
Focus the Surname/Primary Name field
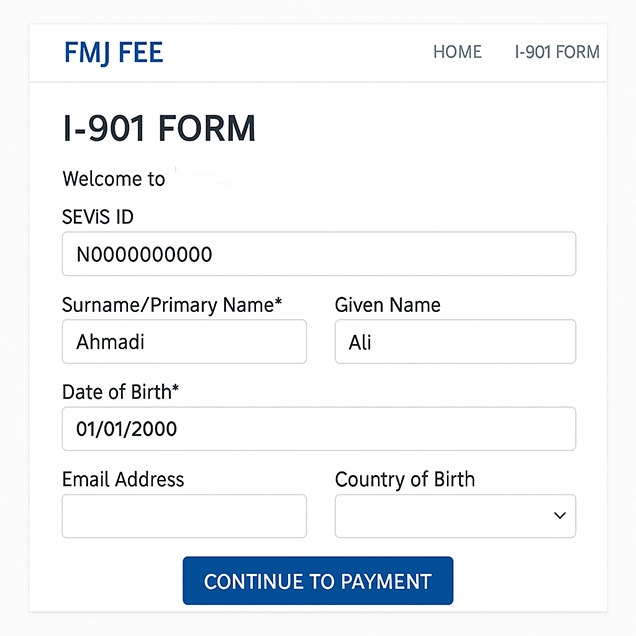pyautogui.click(x=184, y=342)
